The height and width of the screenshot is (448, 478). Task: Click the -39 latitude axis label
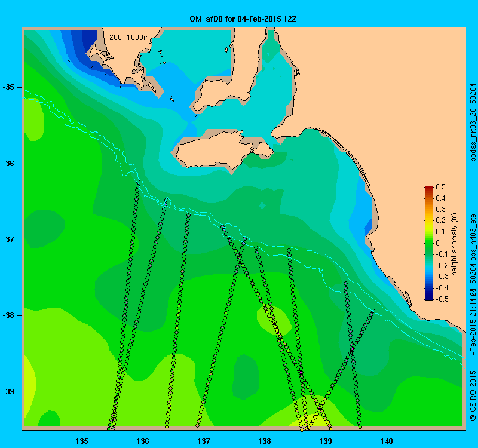coord(8,392)
